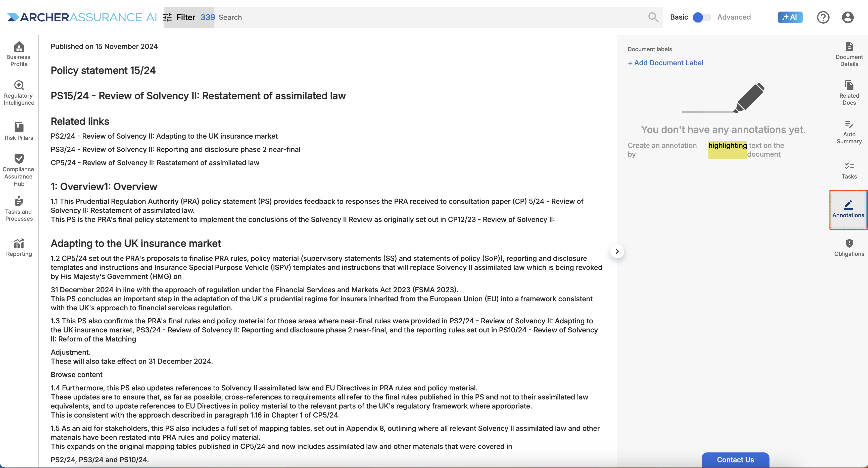Viewport: 868px width, 468px height.
Task: Click the 339 filter results count
Action: pos(208,17)
